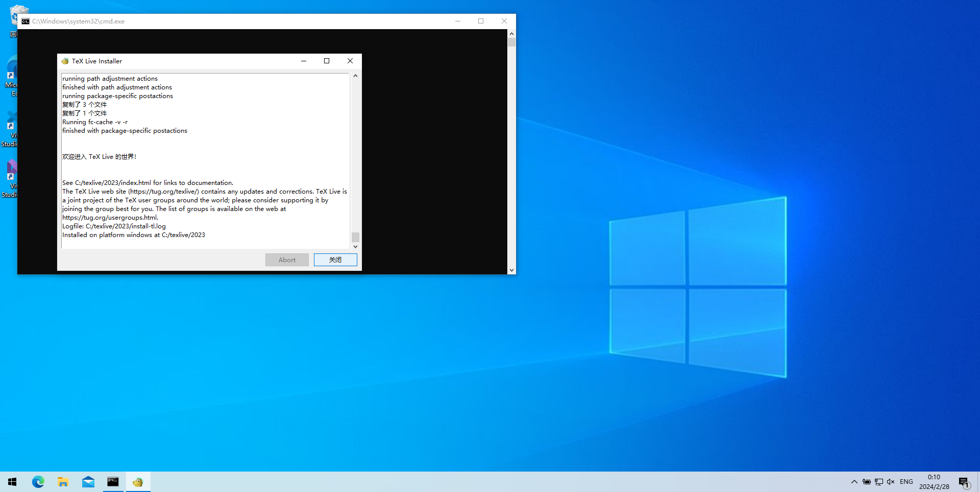Click the installer log scroll down arrow
Screen dimensions: 980x492
[x=355, y=246]
